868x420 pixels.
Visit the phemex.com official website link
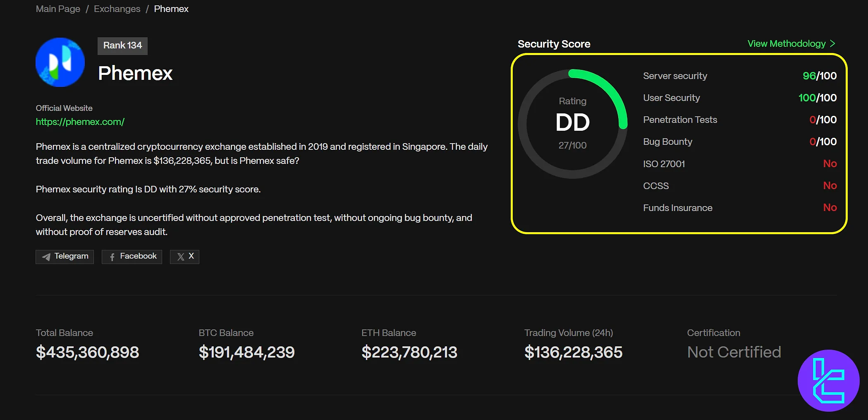(80, 122)
